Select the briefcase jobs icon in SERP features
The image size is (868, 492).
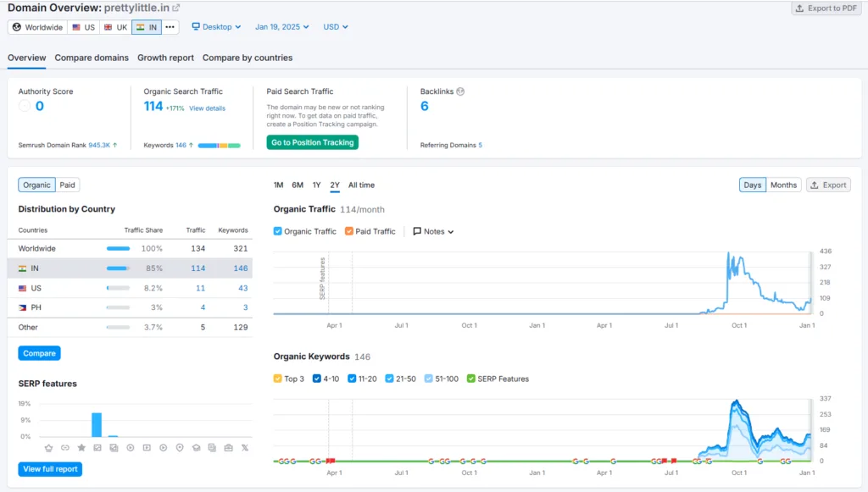[x=229, y=448]
